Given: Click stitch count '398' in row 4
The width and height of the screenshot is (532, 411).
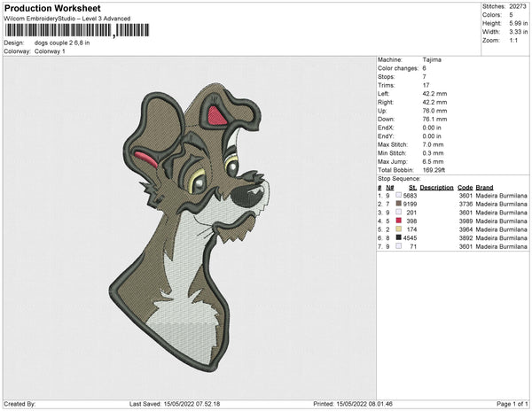Looking at the screenshot, I should click(411, 221).
